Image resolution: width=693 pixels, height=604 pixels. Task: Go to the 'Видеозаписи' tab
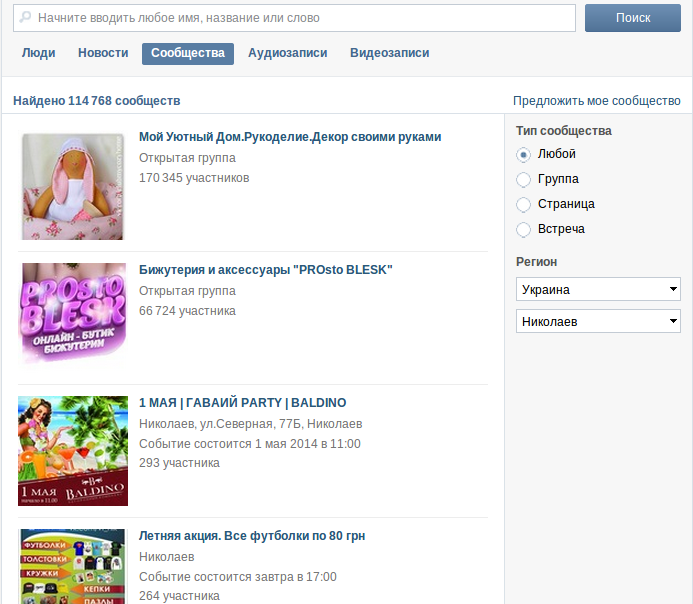[x=389, y=53]
